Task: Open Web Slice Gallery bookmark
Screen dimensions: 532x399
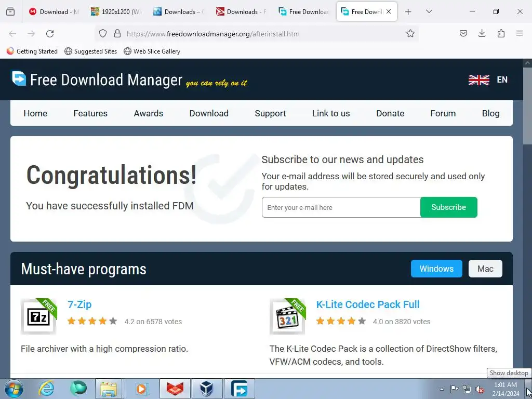Action: coord(152,51)
